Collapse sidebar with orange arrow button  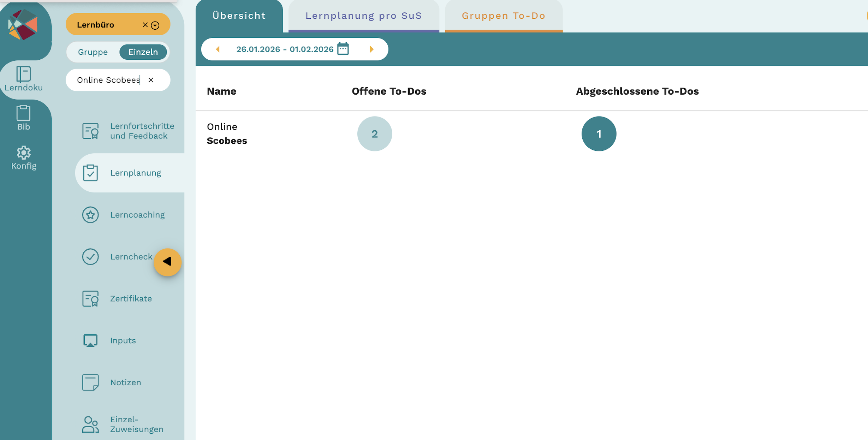click(x=167, y=262)
